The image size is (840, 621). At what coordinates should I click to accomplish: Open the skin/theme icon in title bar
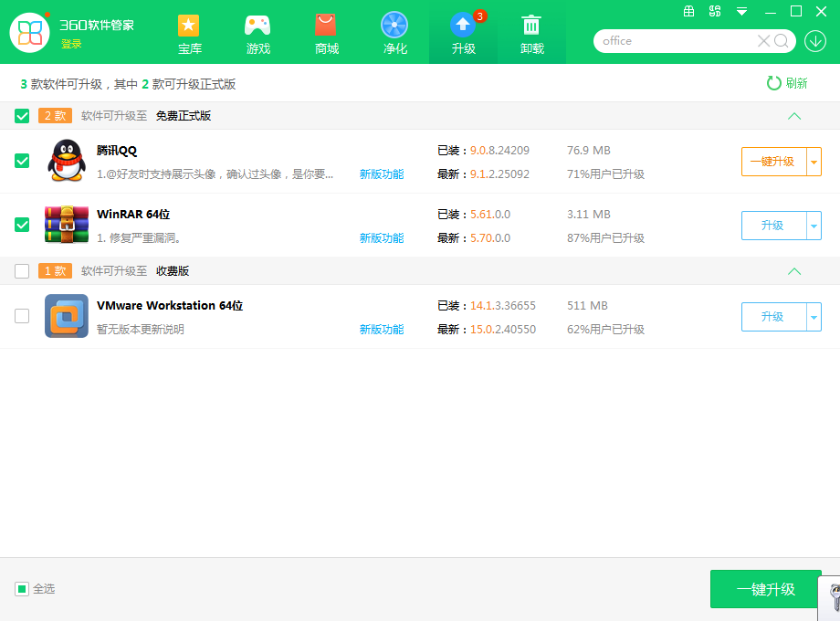pyautogui.click(x=715, y=11)
